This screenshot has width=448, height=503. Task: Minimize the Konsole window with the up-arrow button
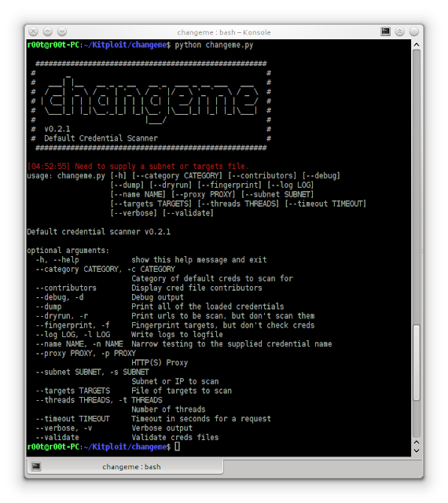(x=48, y=31)
